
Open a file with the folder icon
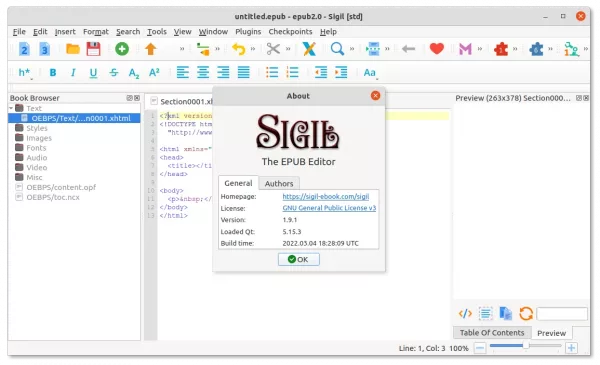(73, 49)
